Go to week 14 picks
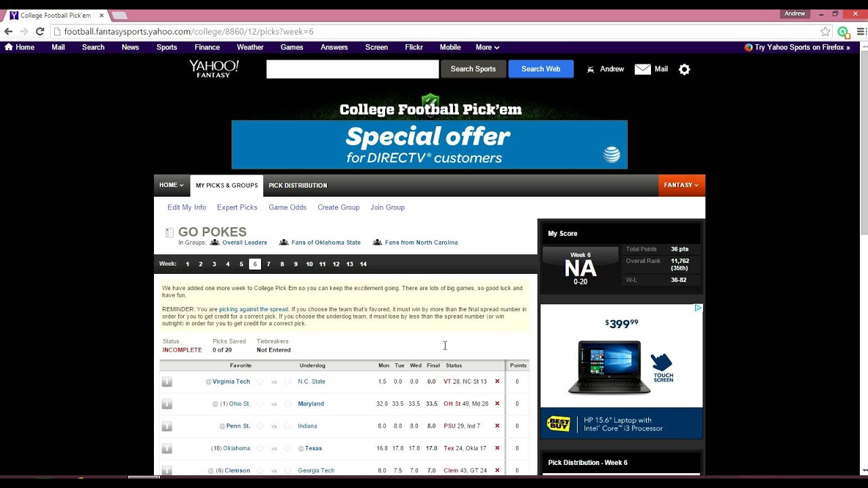This screenshot has height=488, width=868. 363,264
